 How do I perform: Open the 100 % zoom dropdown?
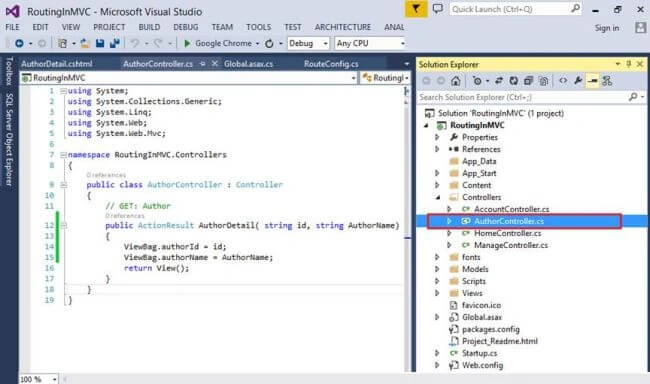click(x=54, y=379)
